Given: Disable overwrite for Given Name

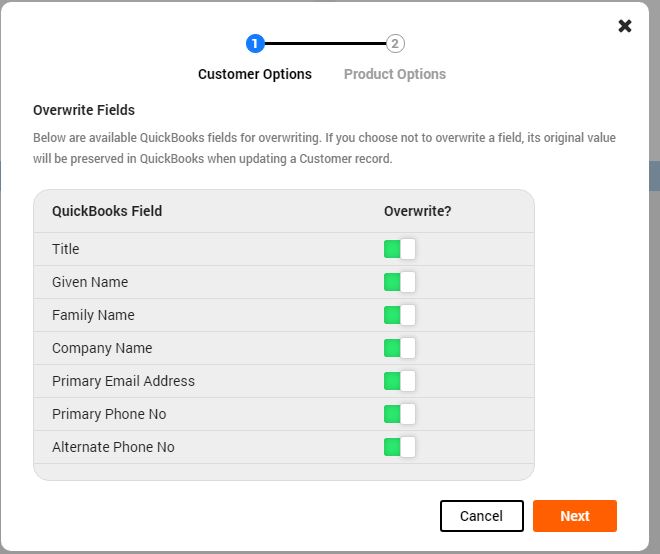Looking at the screenshot, I should (399, 282).
